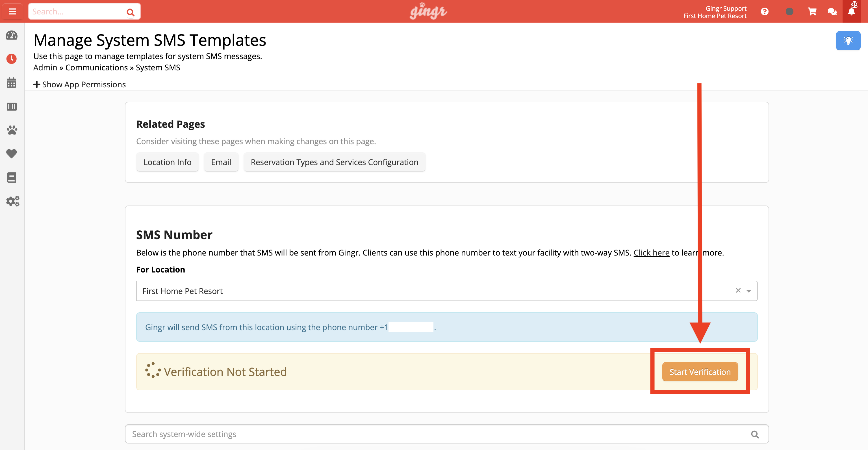Open the Email related page
Image resolution: width=868 pixels, height=450 pixels.
(221, 162)
